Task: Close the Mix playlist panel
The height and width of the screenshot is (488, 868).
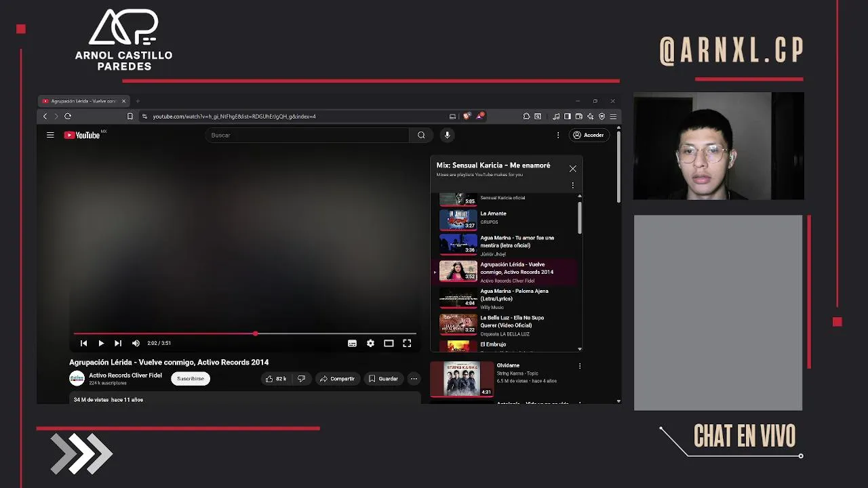Action: [x=573, y=169]
